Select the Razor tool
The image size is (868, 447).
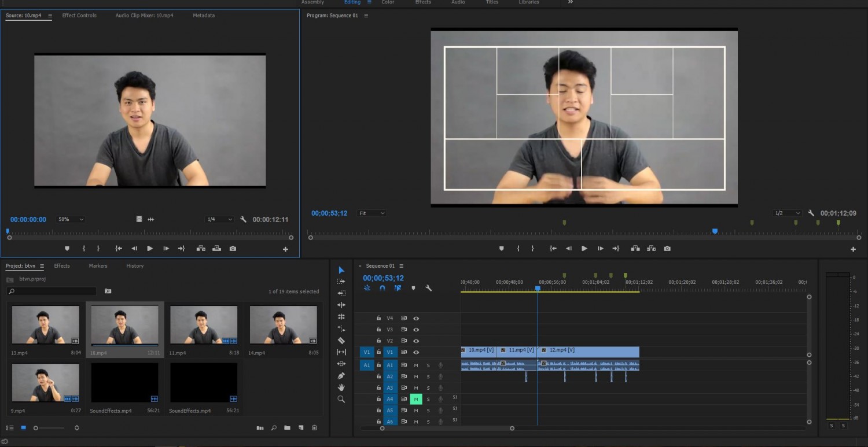pyautogui.click(x=341, y=341)
